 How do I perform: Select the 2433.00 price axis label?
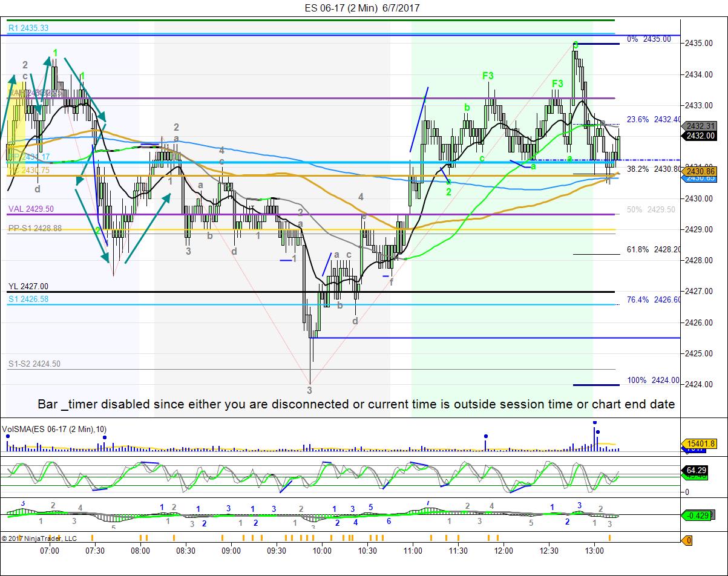point(699,105)
